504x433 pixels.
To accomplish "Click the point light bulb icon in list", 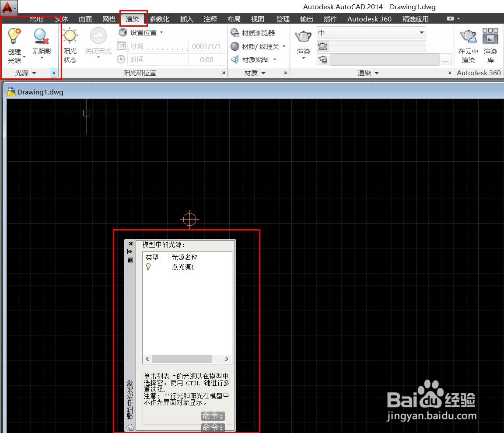I will 148,267.
